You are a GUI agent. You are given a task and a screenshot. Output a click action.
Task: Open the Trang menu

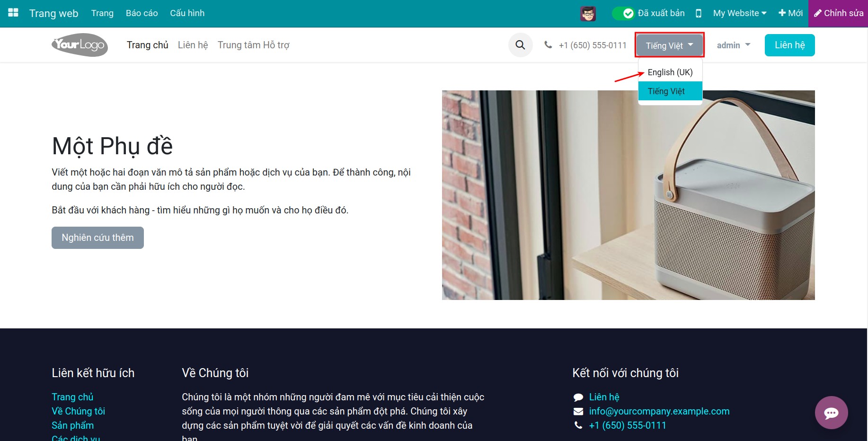[x=102, y=13]
